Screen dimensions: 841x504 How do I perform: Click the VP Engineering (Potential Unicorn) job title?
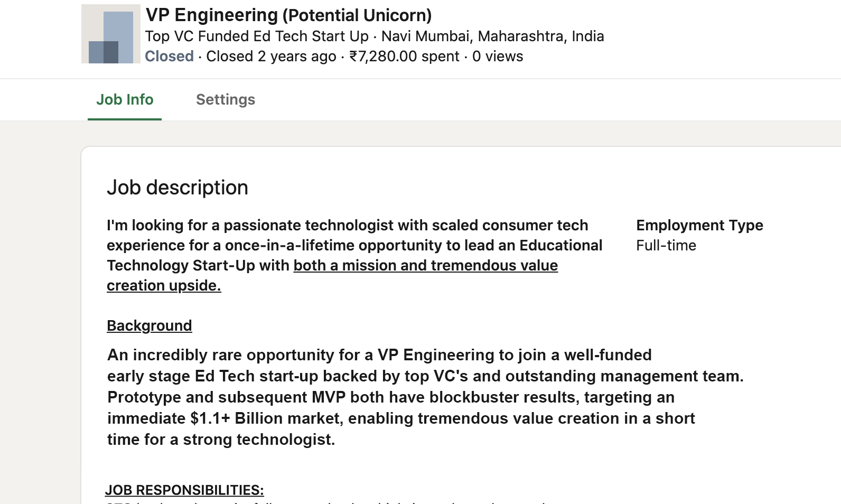[289, 15]
